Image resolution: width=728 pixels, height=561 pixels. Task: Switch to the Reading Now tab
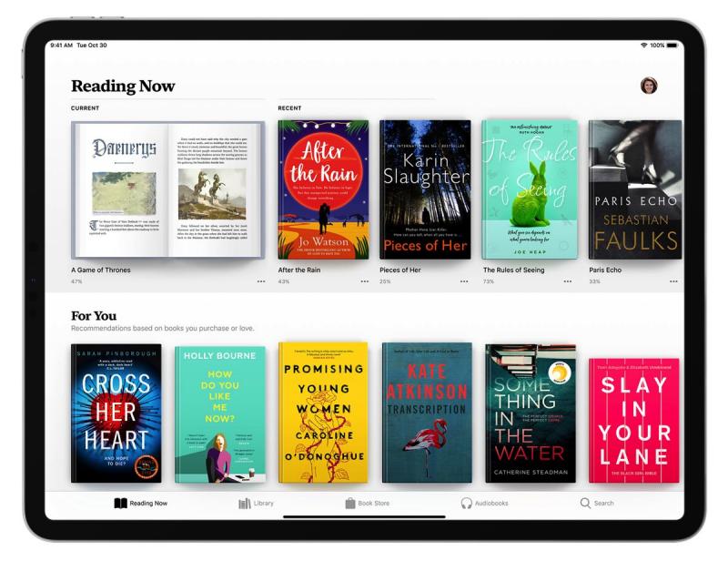[x=141, y=503]
